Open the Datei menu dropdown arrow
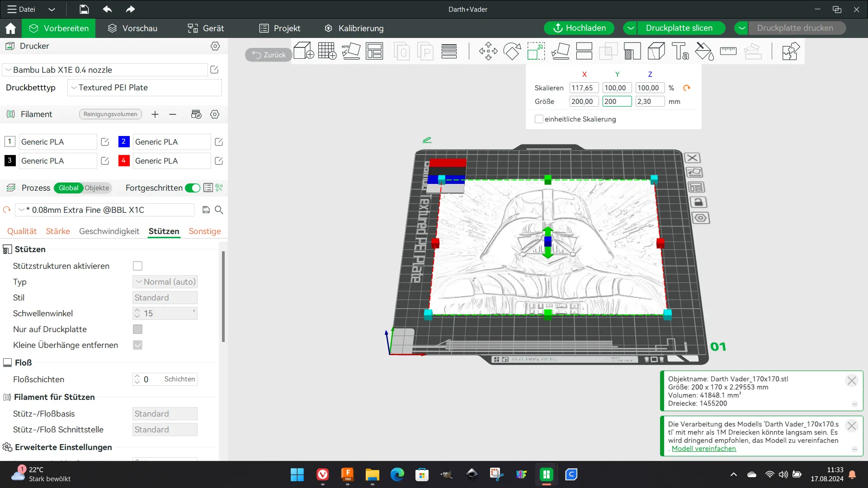The height and width of the screenshot is (488, 868). [x=52, y=9]
